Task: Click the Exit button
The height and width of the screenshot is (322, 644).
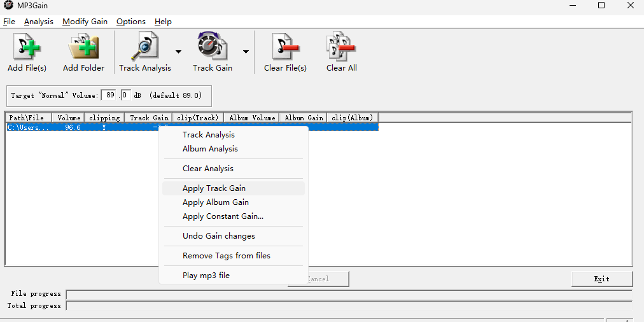Action: point(602,279)
